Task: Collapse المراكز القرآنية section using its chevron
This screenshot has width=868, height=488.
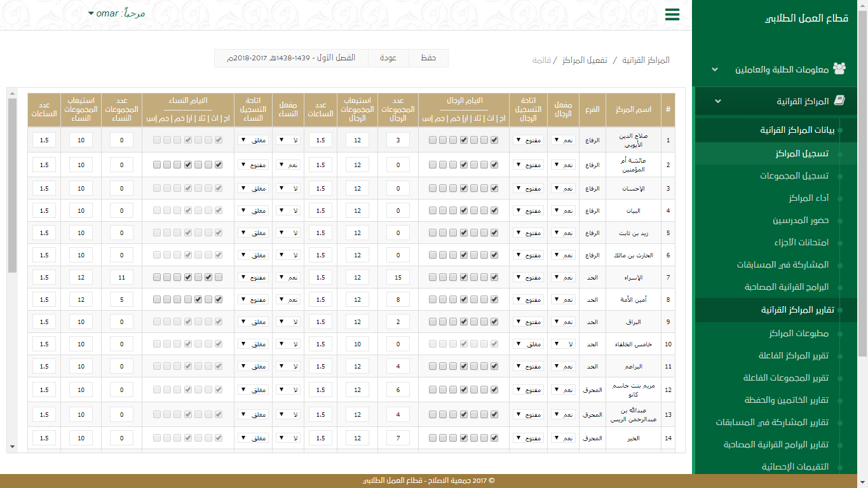Action: coord(718,101)
